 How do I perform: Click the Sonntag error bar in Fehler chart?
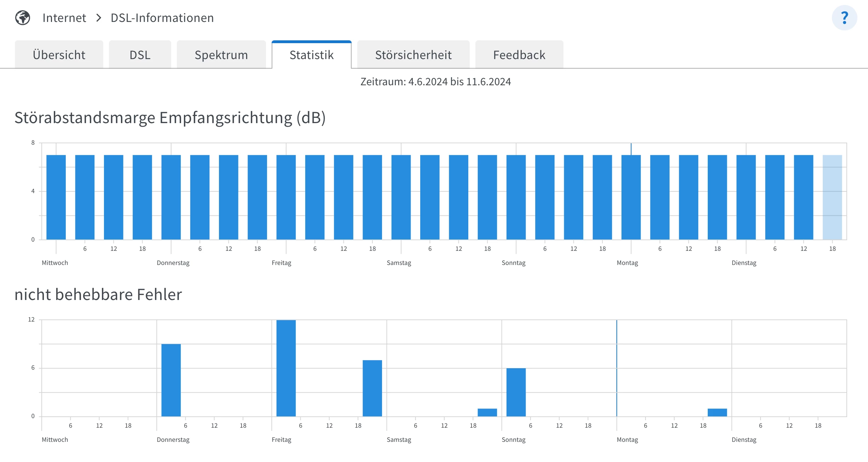516,392
